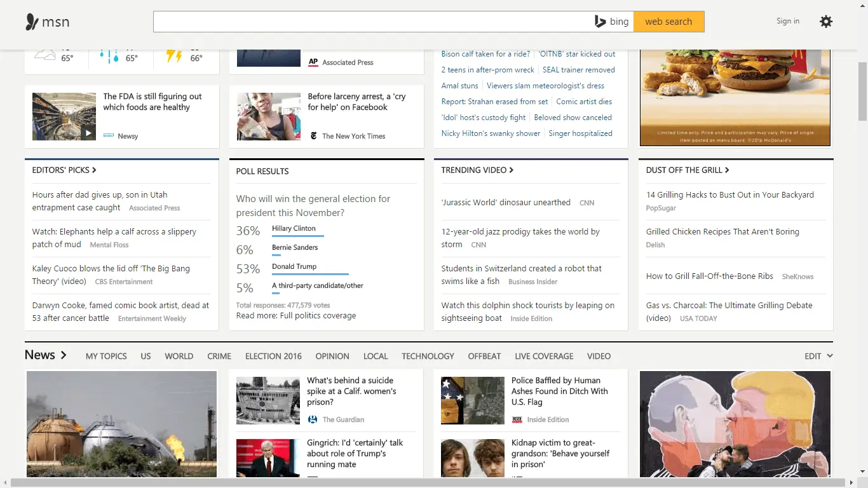Expand the Dust Off the Grill arrow
Image resolution: width=868 pixels, height=488 pixels.
[x=727, y=170]
